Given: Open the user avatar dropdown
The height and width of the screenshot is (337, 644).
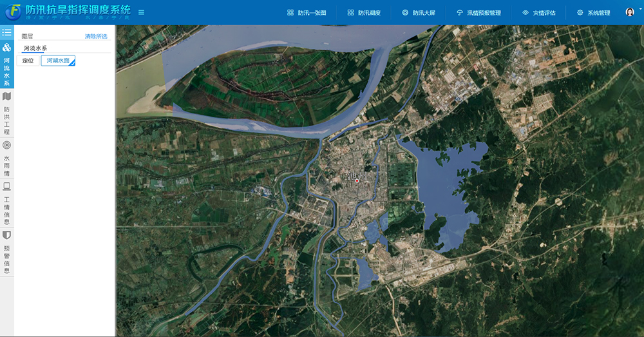Looking at the screenshot, I should pos(629,12).
